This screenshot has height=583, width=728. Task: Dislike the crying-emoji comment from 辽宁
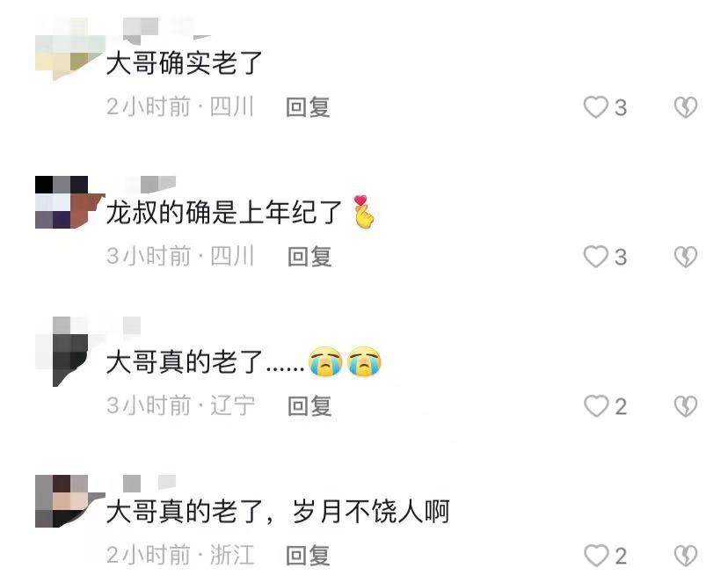point(686,406)
